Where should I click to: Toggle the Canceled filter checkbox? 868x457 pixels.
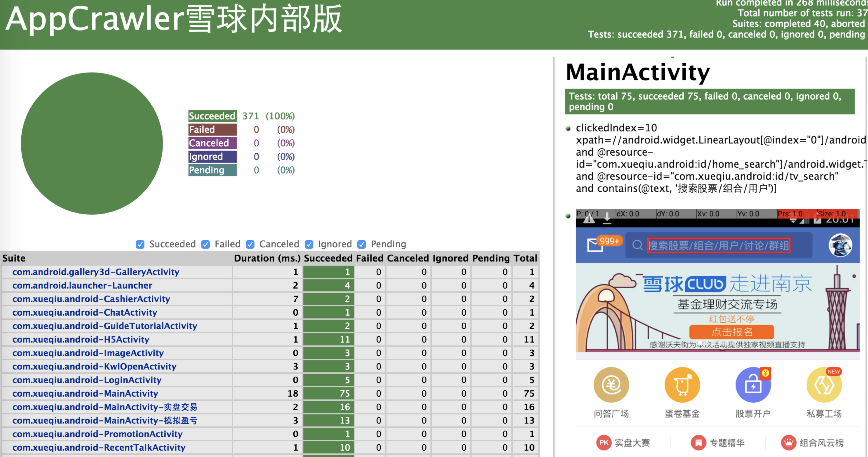(x=250, y=244)
